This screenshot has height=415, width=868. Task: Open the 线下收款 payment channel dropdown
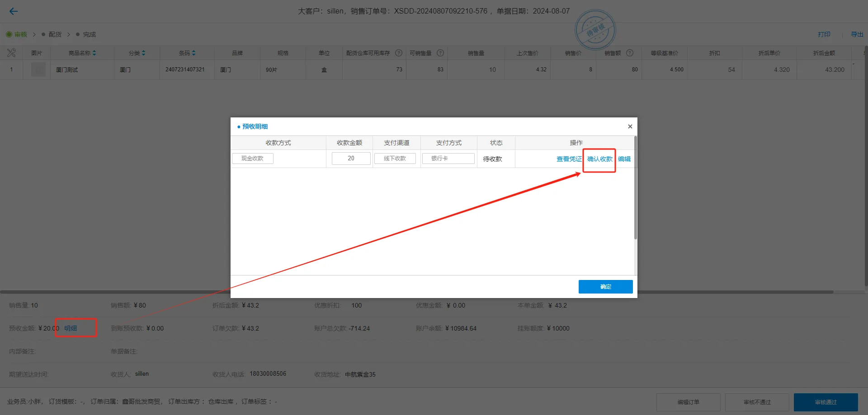[x=395, y=159]
